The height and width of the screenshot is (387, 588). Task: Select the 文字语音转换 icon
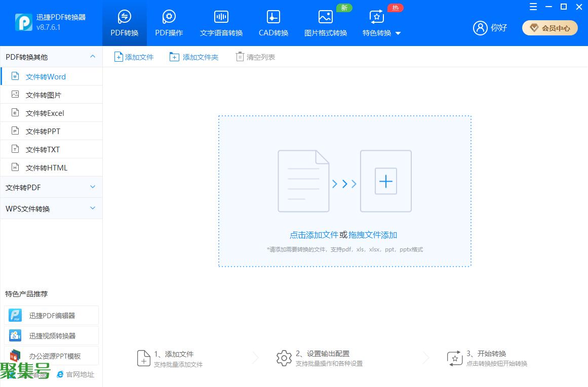pos(221,17)
